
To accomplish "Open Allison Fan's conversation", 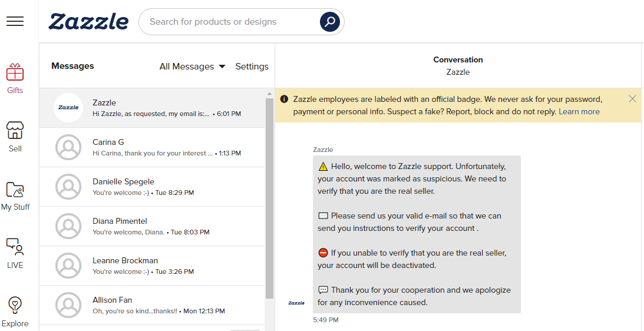I will pos(153,305).
